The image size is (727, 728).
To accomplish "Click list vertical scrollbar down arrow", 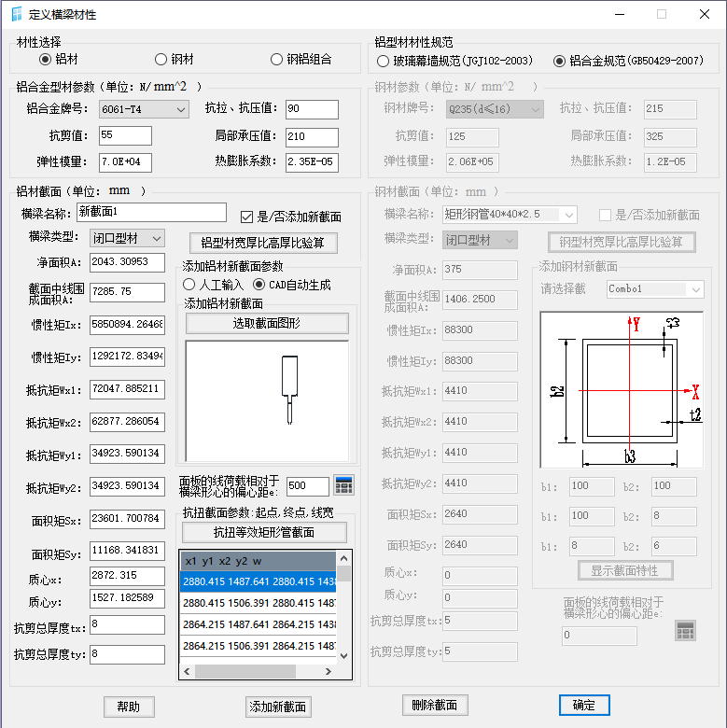I will [344, 656].
